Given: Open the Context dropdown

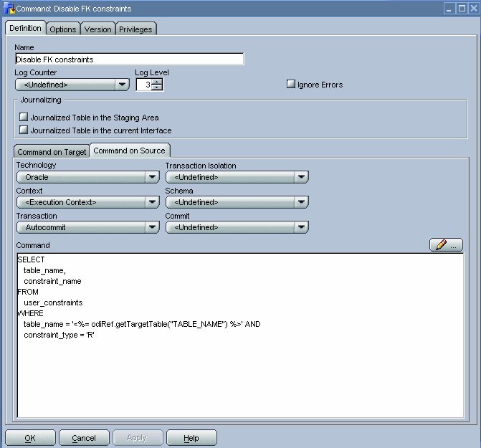Looking at the screenshot, I should (88, 202).
